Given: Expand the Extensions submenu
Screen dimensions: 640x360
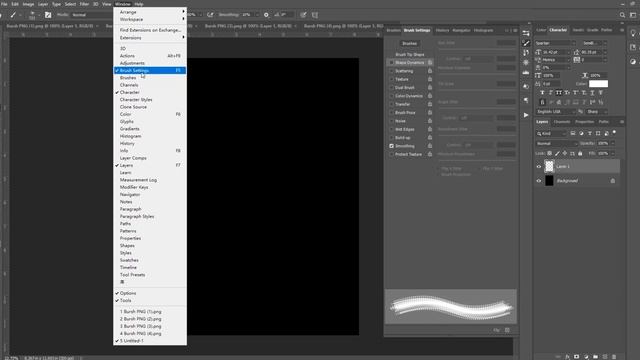Looking at the screenshot, I should tap(150, 38).
